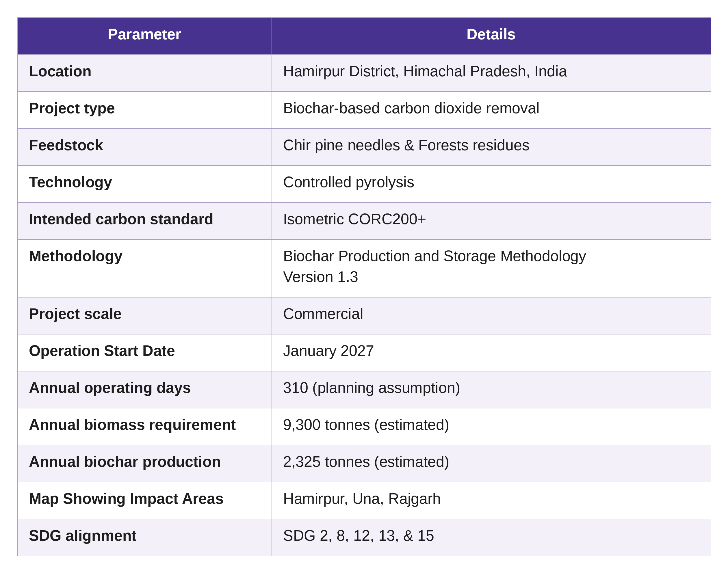This screenshot has width=728, height=573.
Task: Select 'Annual biomass requirement' label
Action: click(133, 425)
